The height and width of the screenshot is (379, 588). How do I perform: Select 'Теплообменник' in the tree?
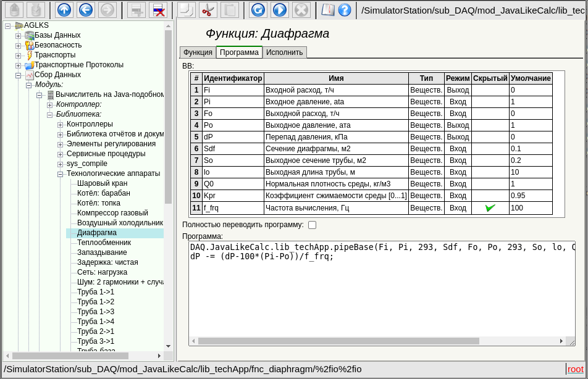click(x=104, y=243)
